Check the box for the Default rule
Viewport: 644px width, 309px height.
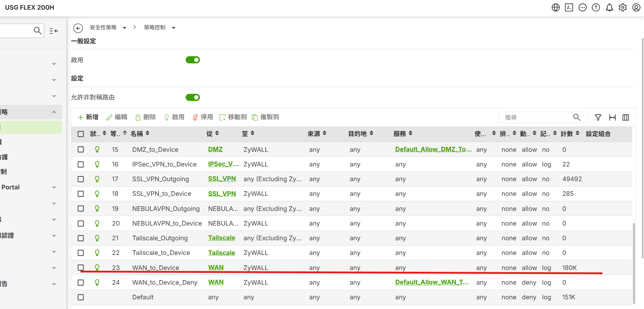click(81, 297)
